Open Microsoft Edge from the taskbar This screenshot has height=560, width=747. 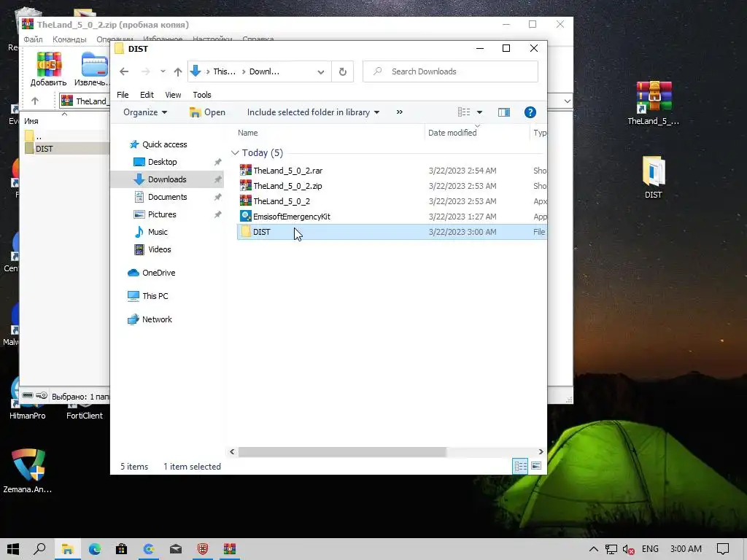[94, 549]
